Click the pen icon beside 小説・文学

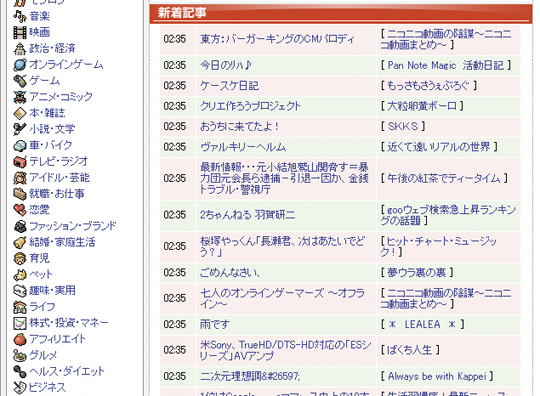click(x=20, y=129)
